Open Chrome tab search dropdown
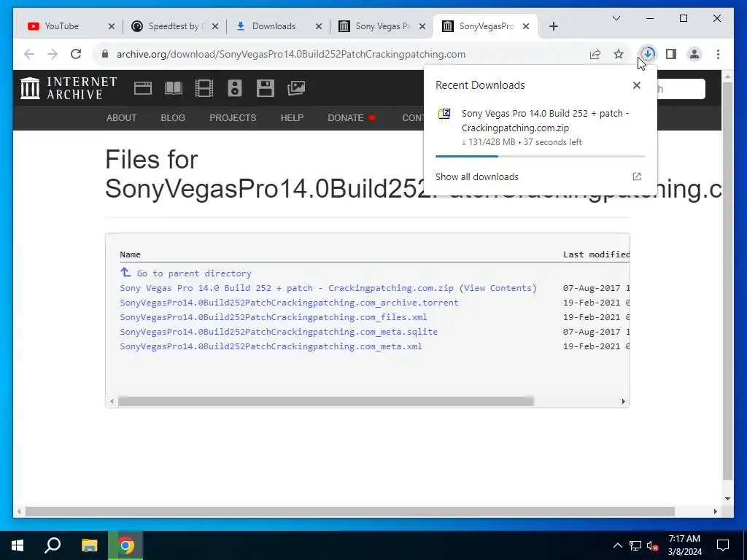This screenshot has width=747, height=560. coord(616,18)
